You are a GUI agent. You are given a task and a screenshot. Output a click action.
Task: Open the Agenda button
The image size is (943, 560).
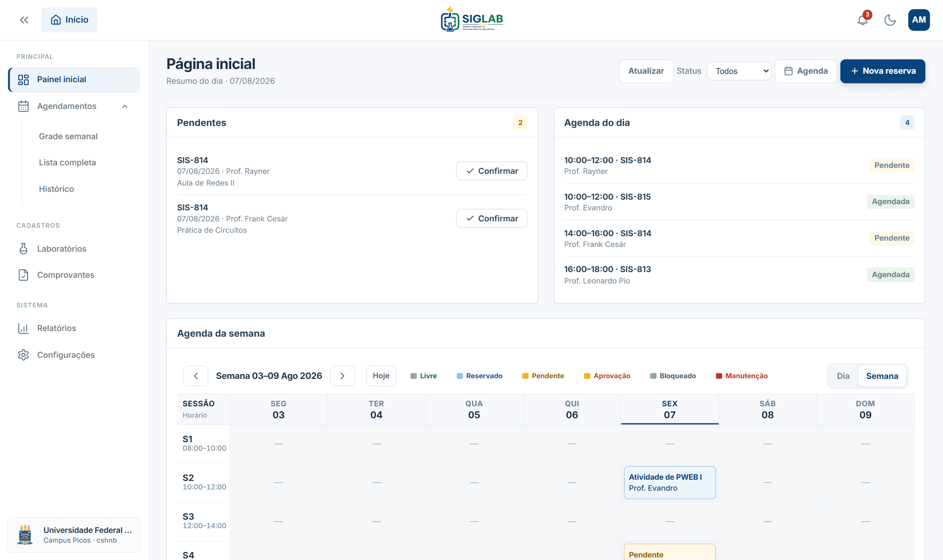pos(806,71)
